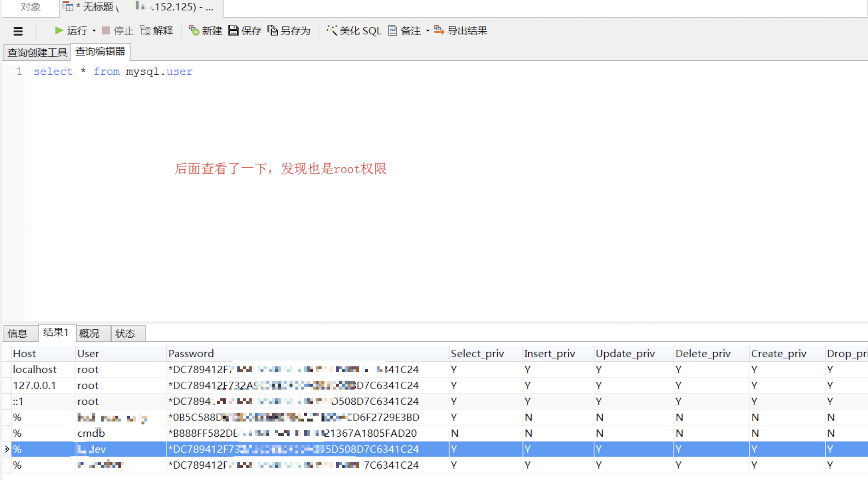Click the Stop (停止) square icon
868x481 pixels.
click(106, 30)
